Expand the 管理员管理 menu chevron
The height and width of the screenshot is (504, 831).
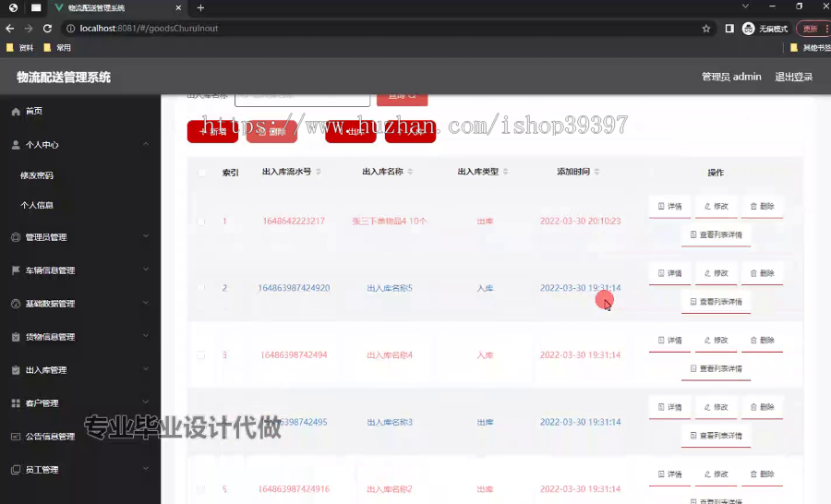[146, 236]
